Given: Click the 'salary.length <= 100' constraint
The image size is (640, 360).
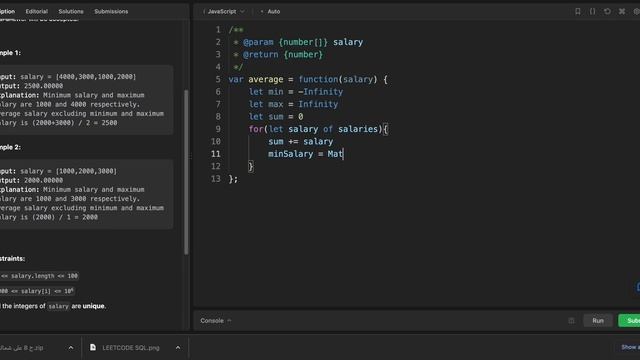Looking at the screenshot, I should coord(39,276).
